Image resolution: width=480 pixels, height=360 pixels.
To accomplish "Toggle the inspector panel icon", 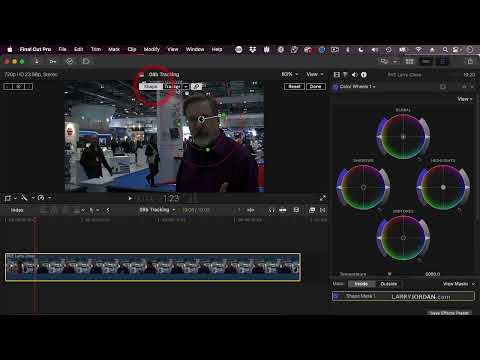I will tap(443, 61).
